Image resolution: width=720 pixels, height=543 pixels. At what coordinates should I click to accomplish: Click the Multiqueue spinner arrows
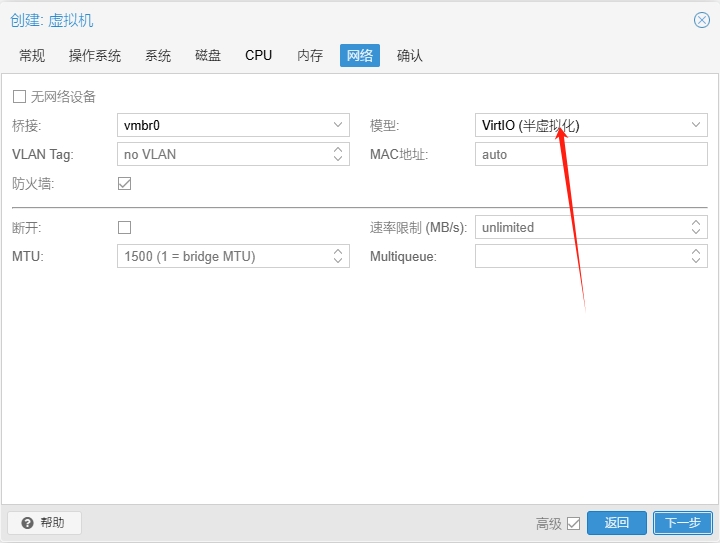tap(696, 256)
